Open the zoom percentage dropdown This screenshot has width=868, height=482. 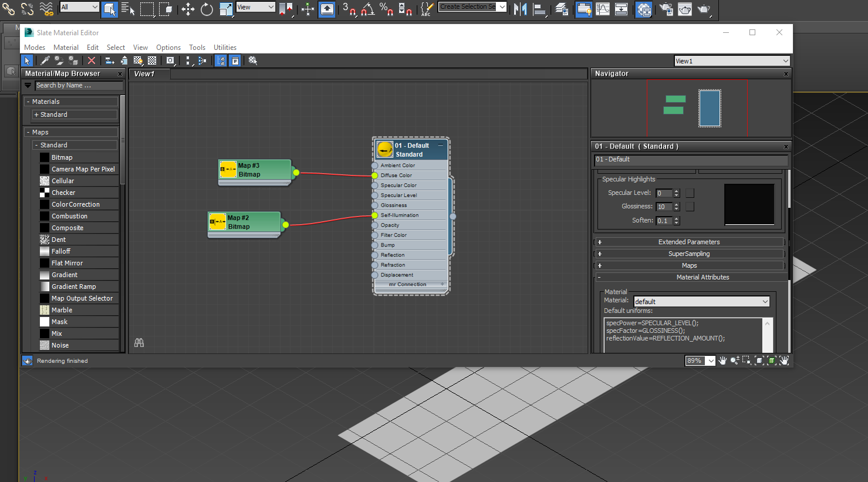[711, 360]
